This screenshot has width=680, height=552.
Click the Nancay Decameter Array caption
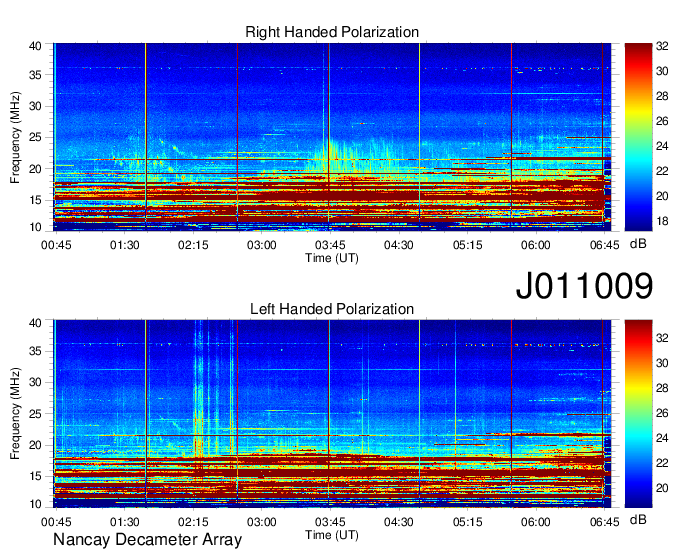[147, 539]
